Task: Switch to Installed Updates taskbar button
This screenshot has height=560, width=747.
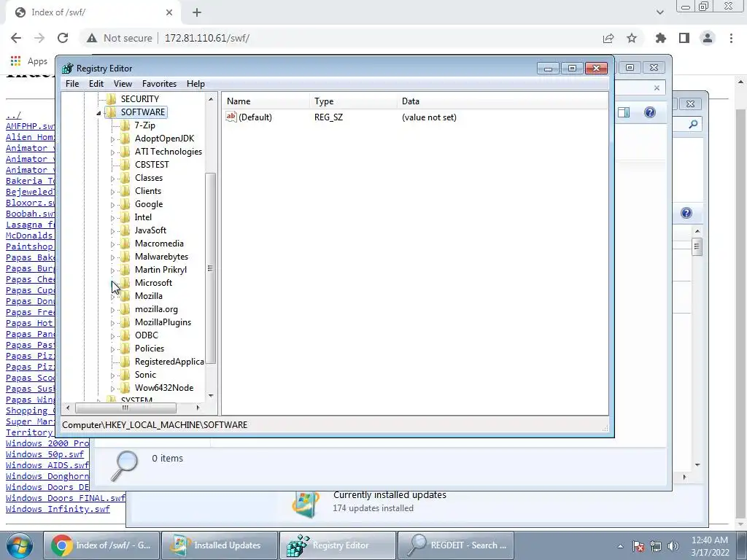Action: click(x=220, y=545)
